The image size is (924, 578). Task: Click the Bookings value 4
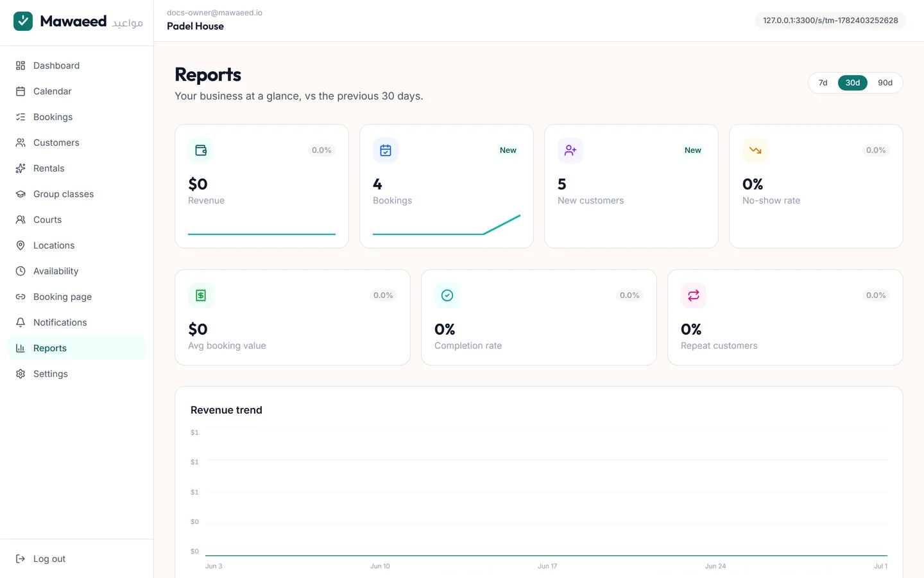377,184
